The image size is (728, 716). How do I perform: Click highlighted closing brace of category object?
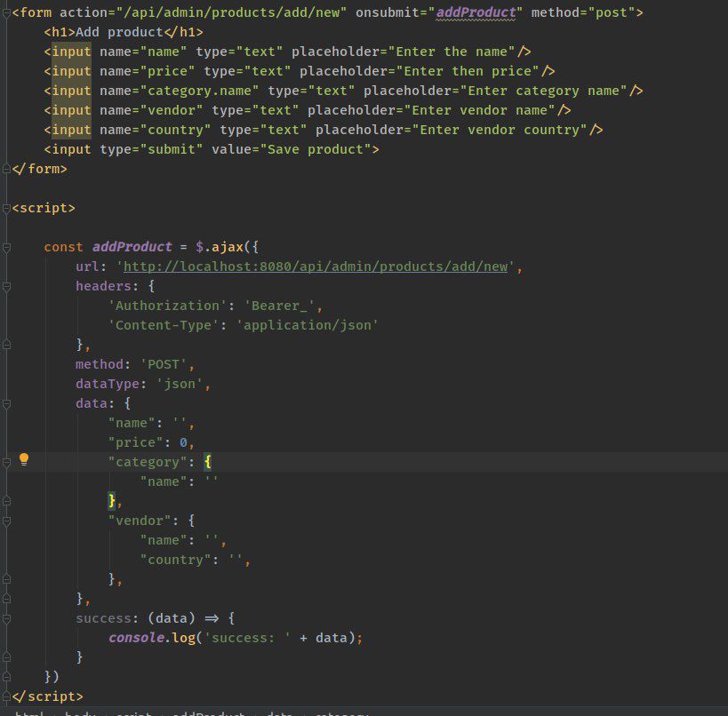(112, 501)
